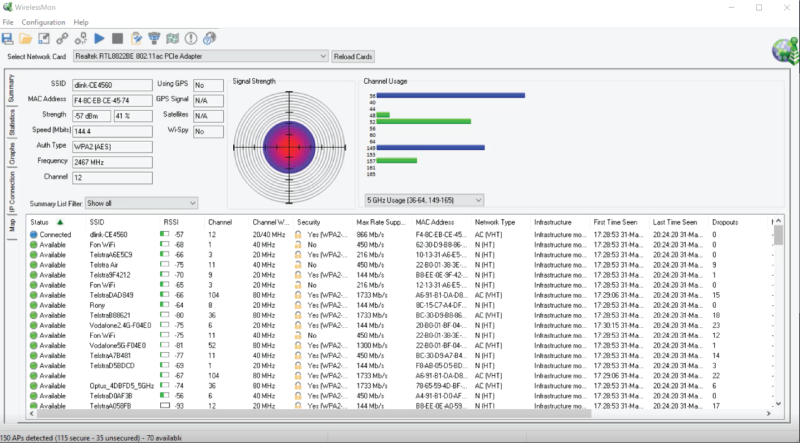The height and width of the screenshot is (443, 800).
Task: Open the Help menu
Action: pos(81,22)
